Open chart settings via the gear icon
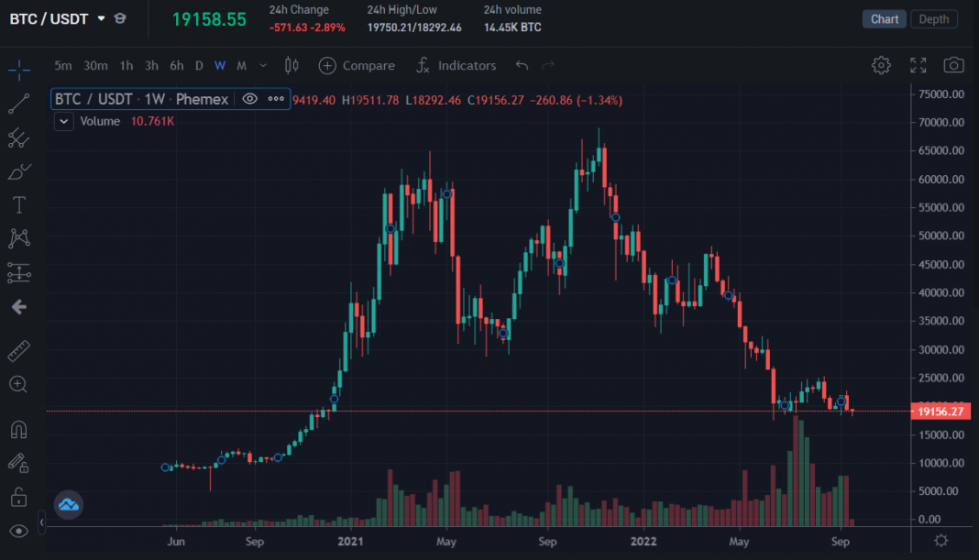Image resolution: width=979 pixels, height=560 pixels. pos(881,65)
